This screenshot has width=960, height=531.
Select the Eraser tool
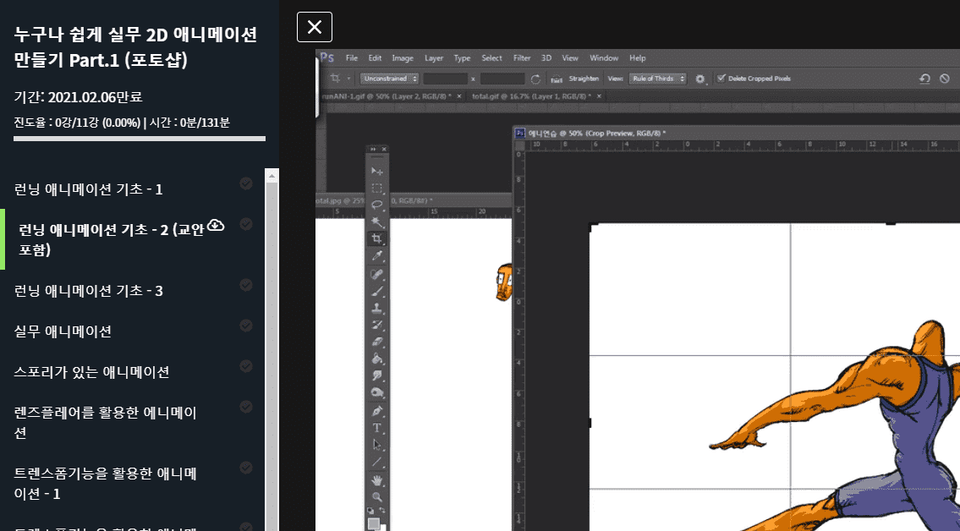point(377,342)
